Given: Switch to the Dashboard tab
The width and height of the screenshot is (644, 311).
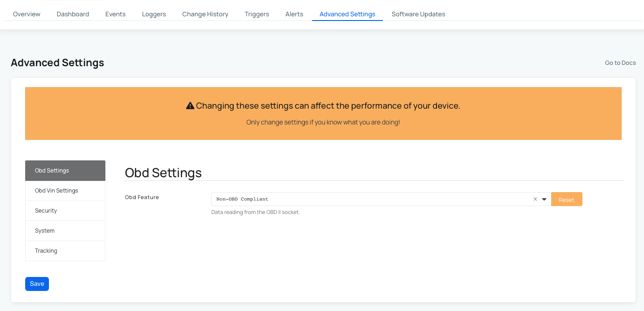Looking at the screenshot, I should tap(73, 14).
